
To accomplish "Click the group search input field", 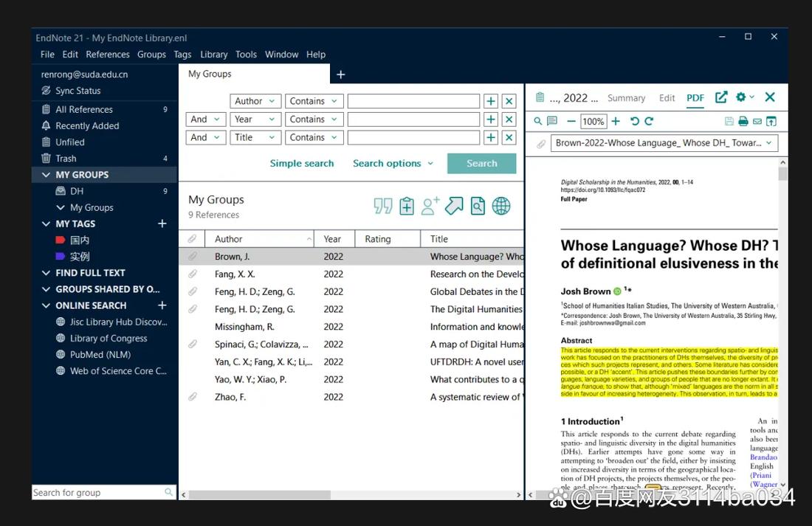I will coord(100,492).
